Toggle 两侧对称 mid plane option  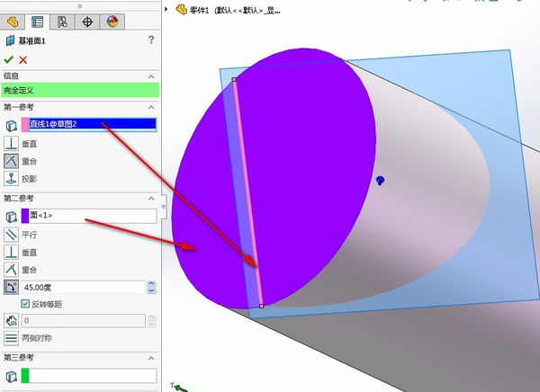pyautogui.click(x=11, y=338)
